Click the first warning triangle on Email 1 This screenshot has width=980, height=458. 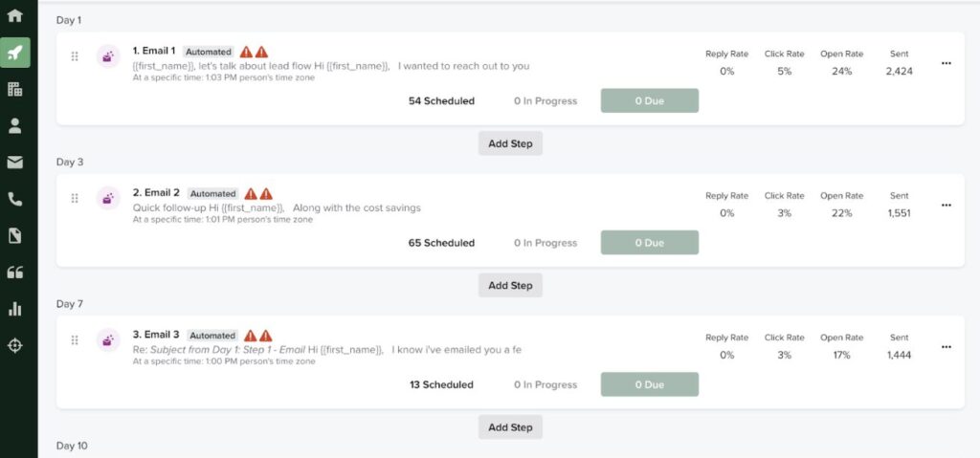pos(246,52)
